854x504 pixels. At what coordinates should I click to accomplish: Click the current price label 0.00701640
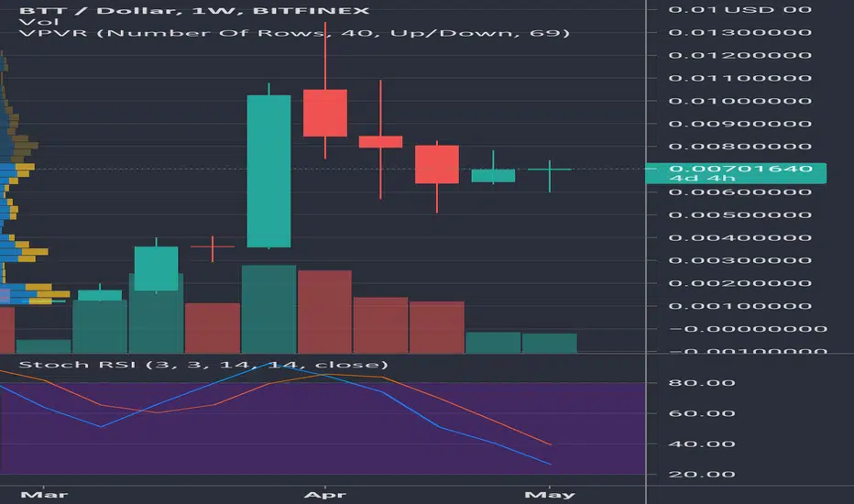pyautogui.click(x=740, y=169)
